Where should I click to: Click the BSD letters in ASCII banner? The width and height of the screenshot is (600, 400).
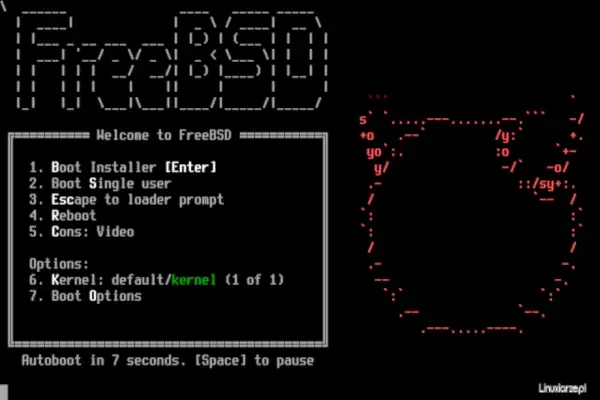pyautogui.click(x=251, y=60)
